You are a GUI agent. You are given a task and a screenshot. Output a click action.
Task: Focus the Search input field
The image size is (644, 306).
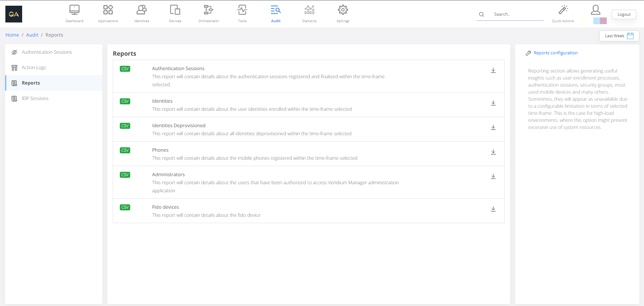[x=517, y=14]
